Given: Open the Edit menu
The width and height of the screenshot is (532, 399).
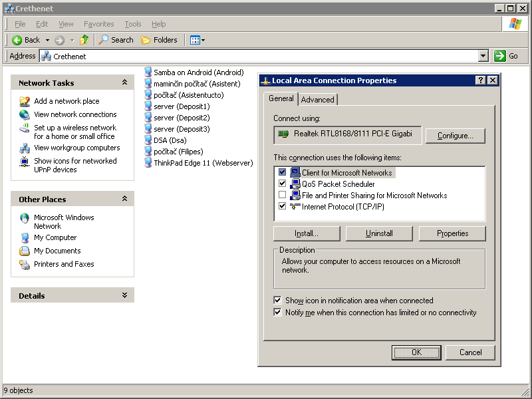Looking at the screenshot, I should (42, 24).
